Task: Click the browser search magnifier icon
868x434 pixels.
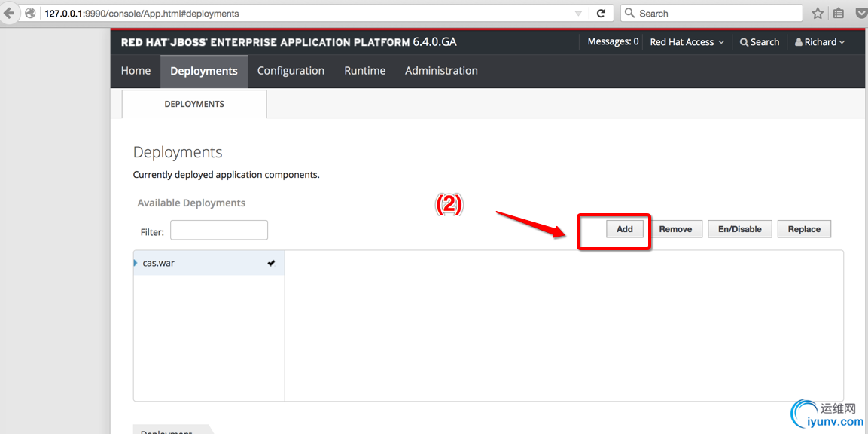Action: point(629,14)
